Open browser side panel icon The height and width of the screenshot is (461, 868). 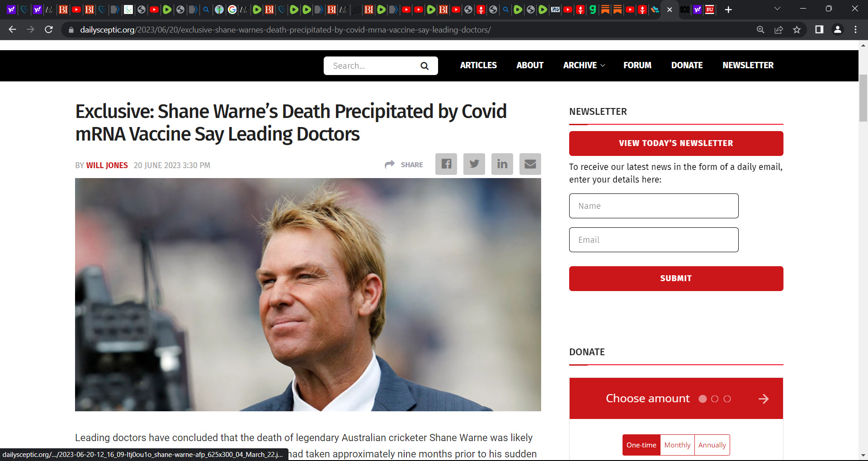[x=819, y=30]
